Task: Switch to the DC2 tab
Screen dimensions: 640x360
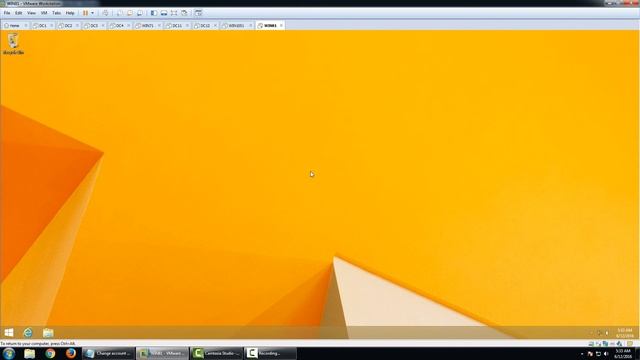Action: point(67,26)
